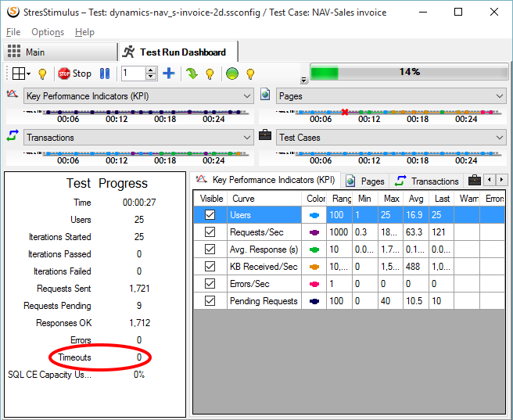Click the Pages globe document icon
This screenshot has width=513, height=420.
[265, 95]
